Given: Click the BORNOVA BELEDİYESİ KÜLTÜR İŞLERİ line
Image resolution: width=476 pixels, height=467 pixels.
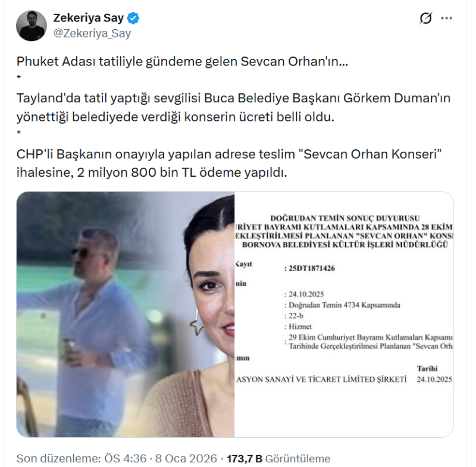Looking at the screenshot, I should pos(345,245).
